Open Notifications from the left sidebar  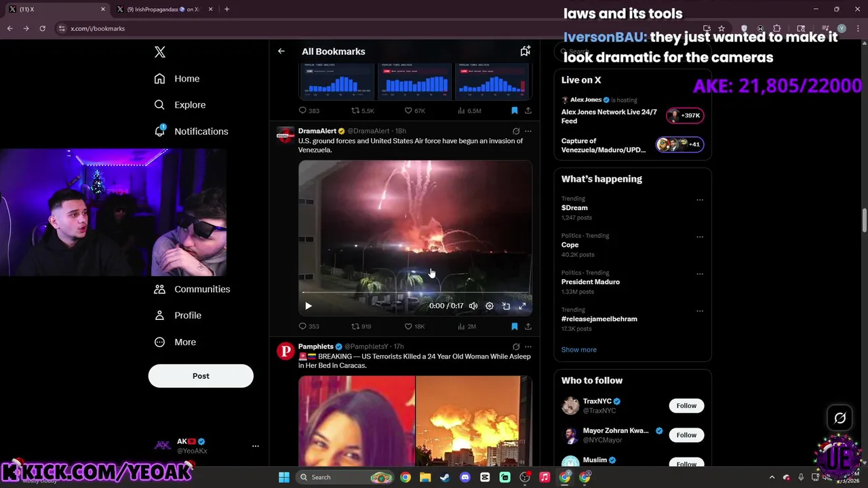(191, 131)
